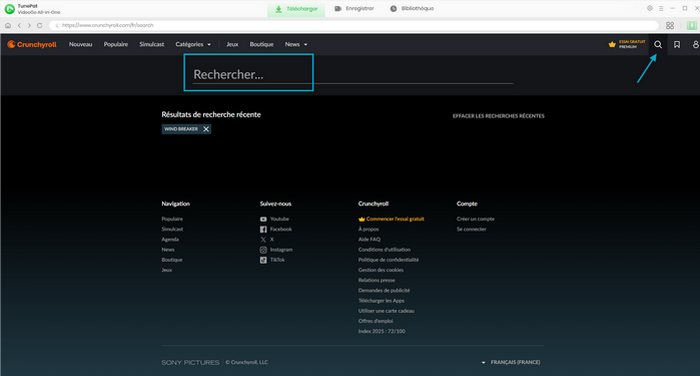
Task: Focus the Rechercher search field
Action: click(353, 75)
